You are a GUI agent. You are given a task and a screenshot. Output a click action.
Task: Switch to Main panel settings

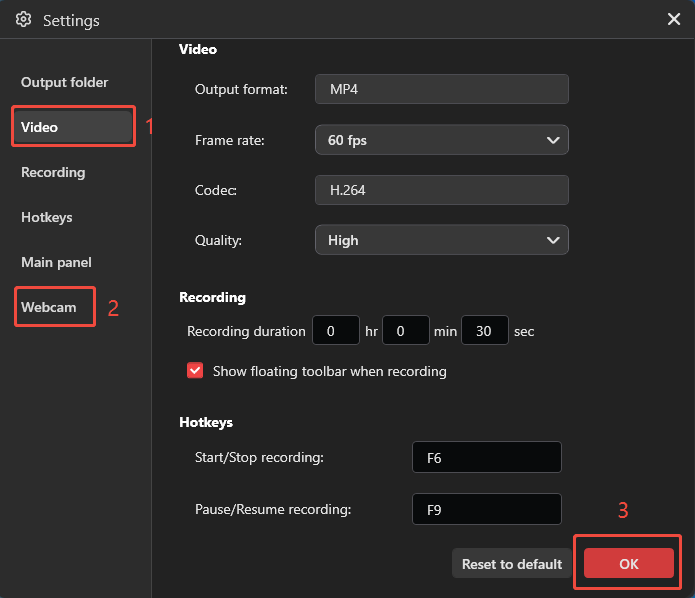[56, 262]
